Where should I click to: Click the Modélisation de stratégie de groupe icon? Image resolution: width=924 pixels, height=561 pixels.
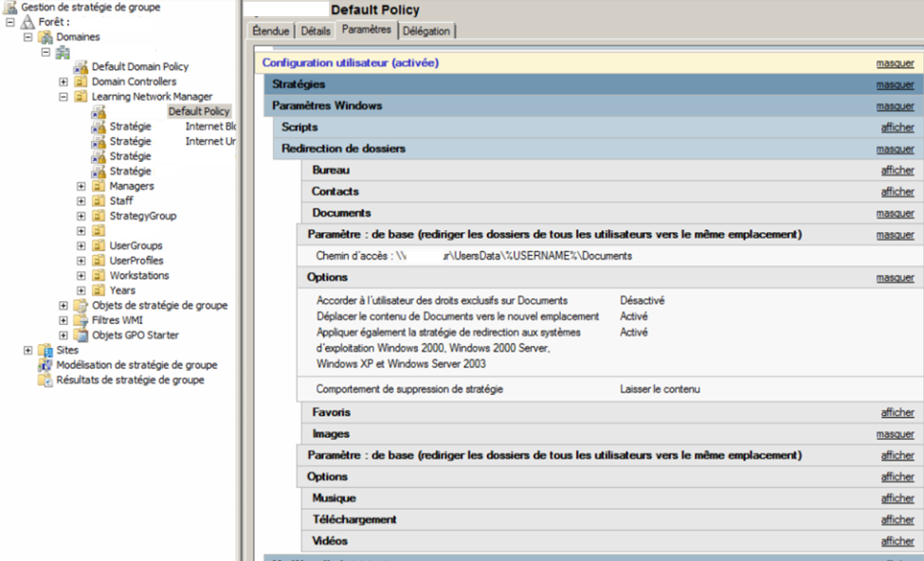(45, 365)
